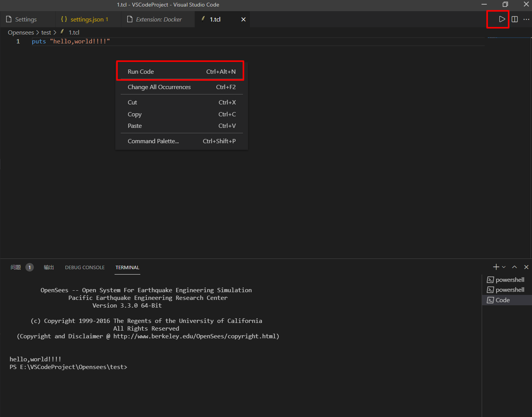Click the terminal prompt PS E:\VSCodeProject\Opensees\test>
Screen dimensions: 532x417
coord(68,367)
